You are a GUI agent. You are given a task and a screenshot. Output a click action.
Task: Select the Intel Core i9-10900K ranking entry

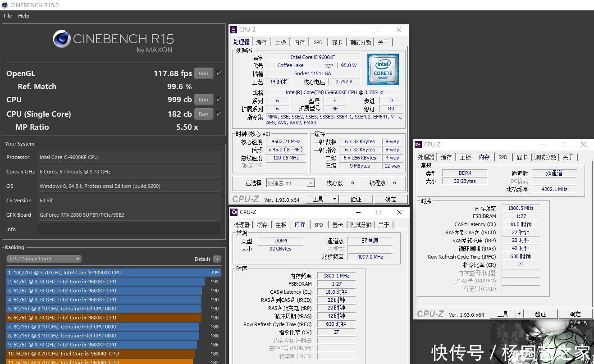tap(114, 273)
